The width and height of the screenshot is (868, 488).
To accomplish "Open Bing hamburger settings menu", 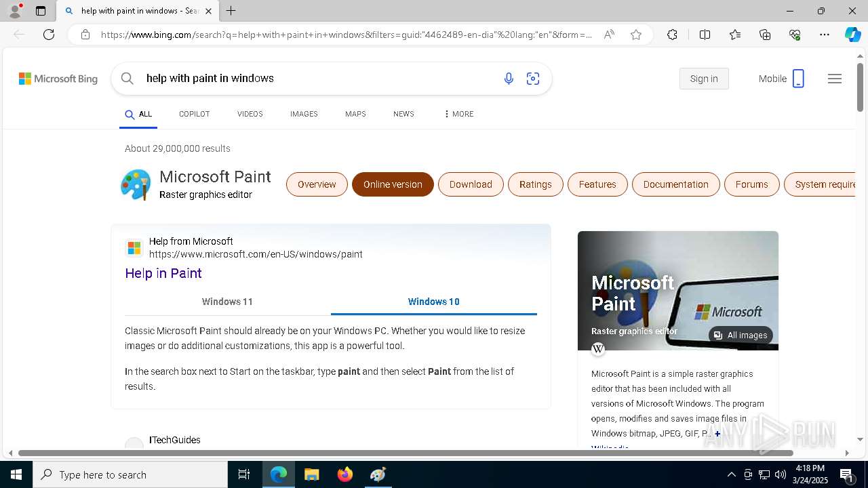I will click(x=835, y=79).
